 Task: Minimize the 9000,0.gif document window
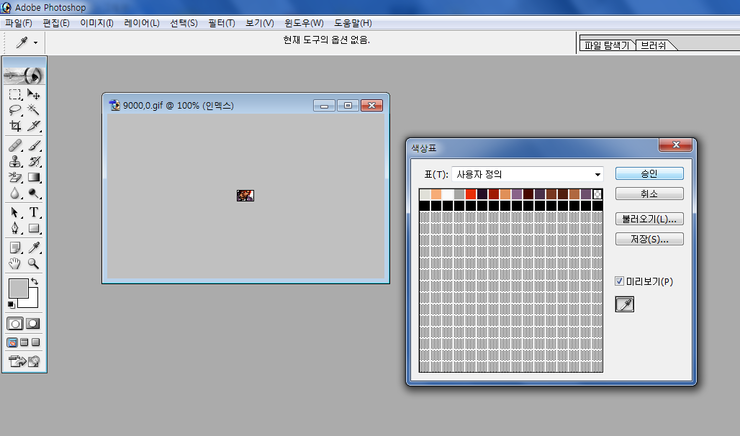click(324, 106)
